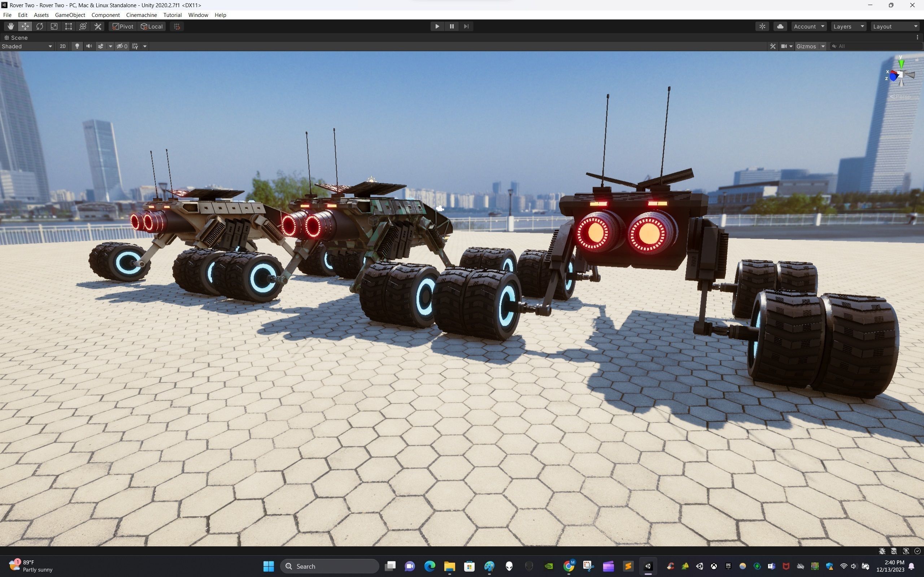
Task: Click the Pause button
Action: pos(452,26)
